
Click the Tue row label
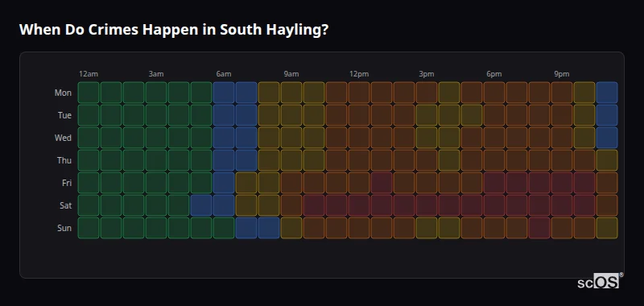(x=64, y=115)
